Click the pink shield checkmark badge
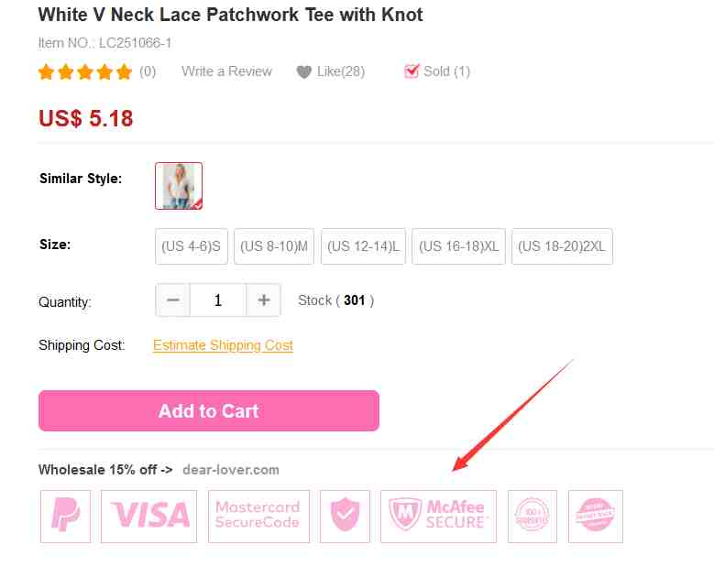Screen dimensions: 714x588 point(345,516)
